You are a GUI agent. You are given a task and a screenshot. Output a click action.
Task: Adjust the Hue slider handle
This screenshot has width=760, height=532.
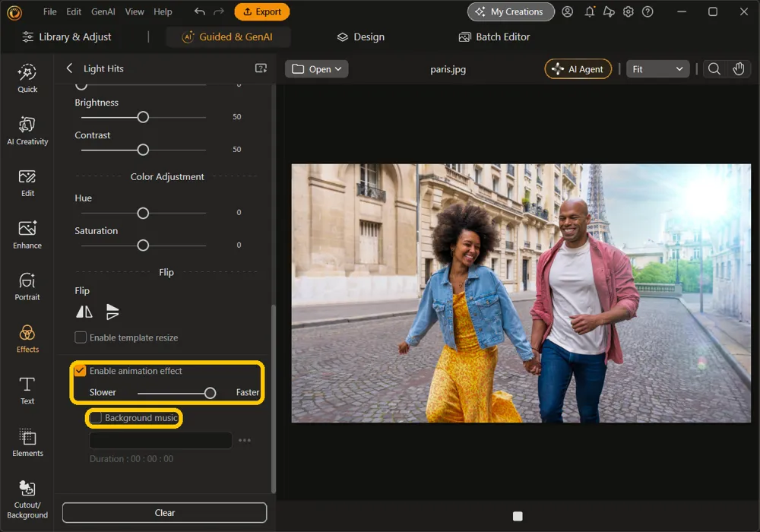(143, 214)
